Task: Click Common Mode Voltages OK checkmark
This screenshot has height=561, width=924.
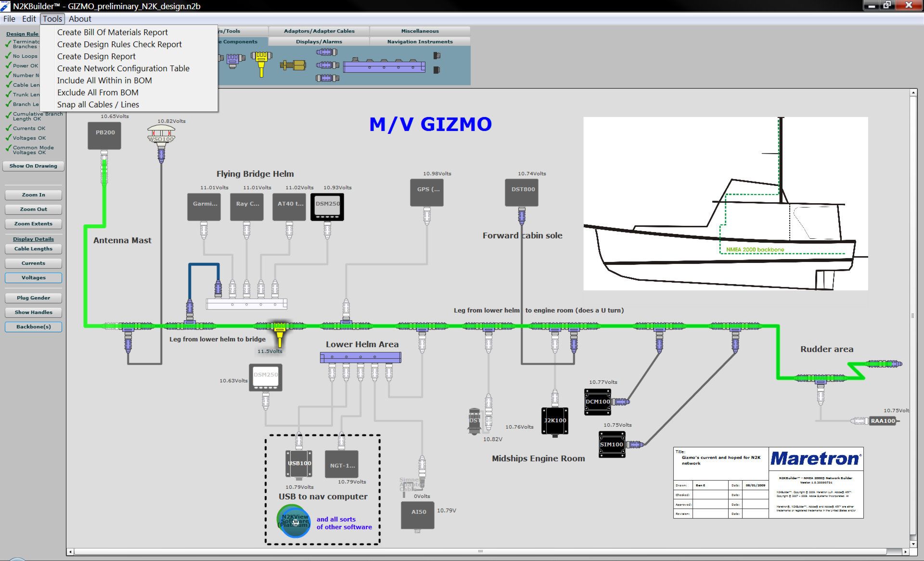Action: (x=8, y=148)
